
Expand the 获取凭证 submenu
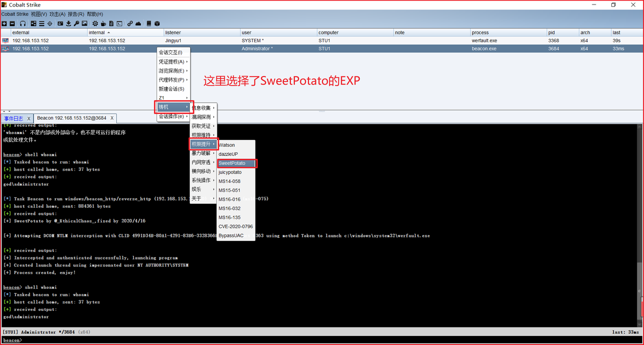click(x=203, y=126)
